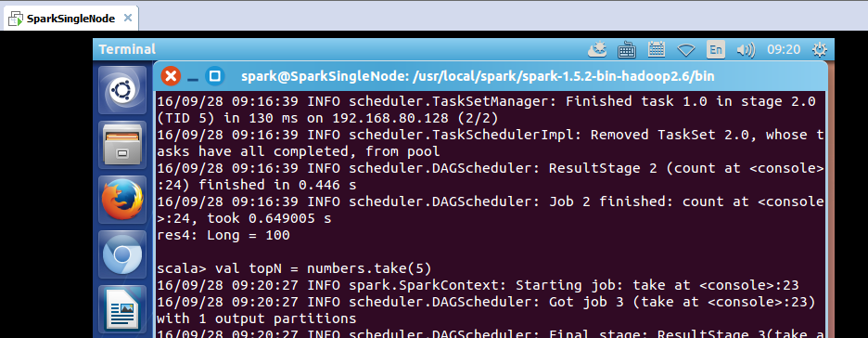
Task: Open the Wi-Fi network menu
Action: (686, 50)
